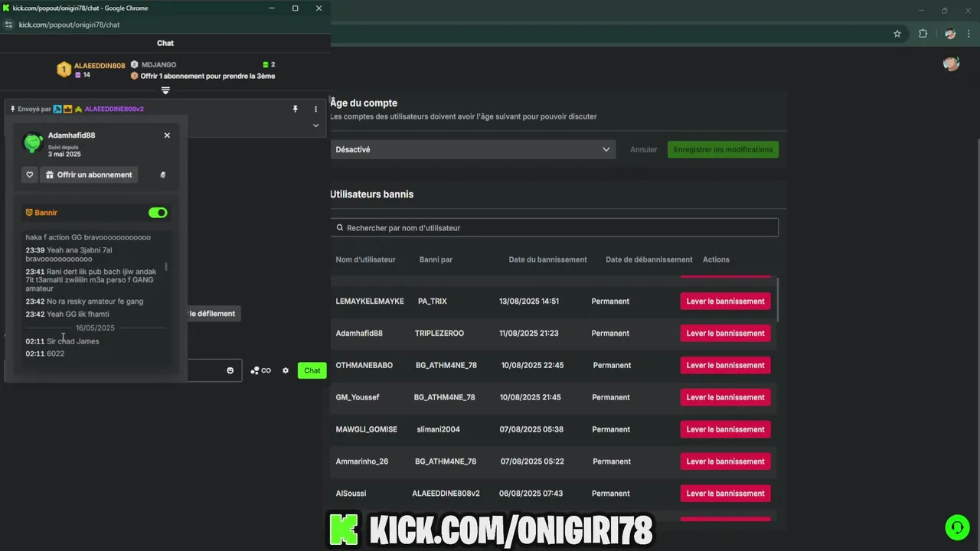The width and height of the screenshot is (980, 551).
Task: Close the Adamhafid88 user card
Action: [x=167, y=135]
